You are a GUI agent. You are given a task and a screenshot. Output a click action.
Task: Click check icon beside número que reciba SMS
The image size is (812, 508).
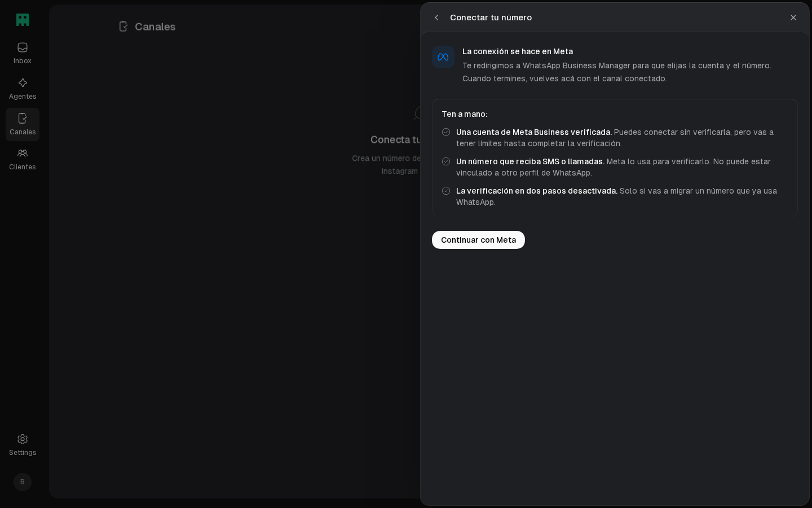[x=446, y=161]
